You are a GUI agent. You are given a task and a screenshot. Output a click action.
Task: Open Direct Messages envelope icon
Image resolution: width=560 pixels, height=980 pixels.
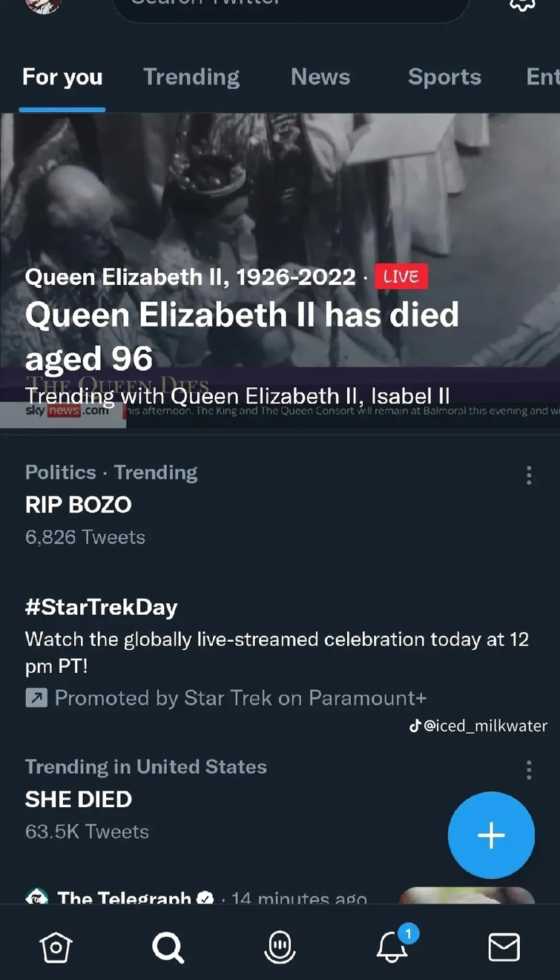[x=504, y=947]
